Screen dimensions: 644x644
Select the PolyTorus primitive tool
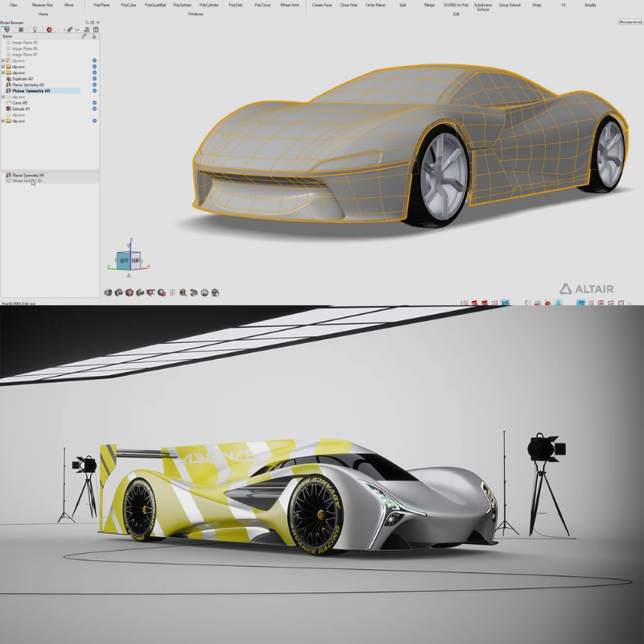coord(262,5)
